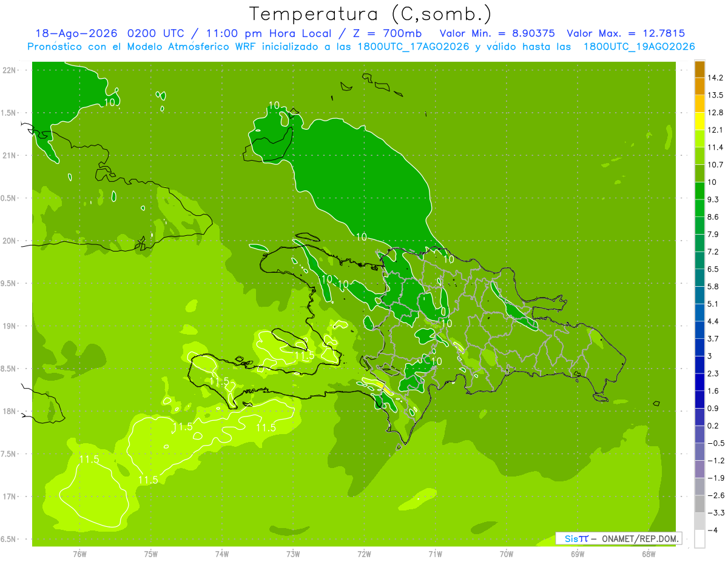Click the "8.6" colorbar value

pyautogui.click(x=713, y=217)
